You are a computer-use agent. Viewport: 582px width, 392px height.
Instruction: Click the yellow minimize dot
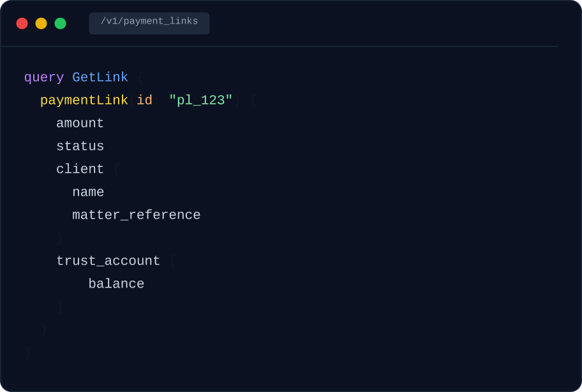[x=41, y=24]
